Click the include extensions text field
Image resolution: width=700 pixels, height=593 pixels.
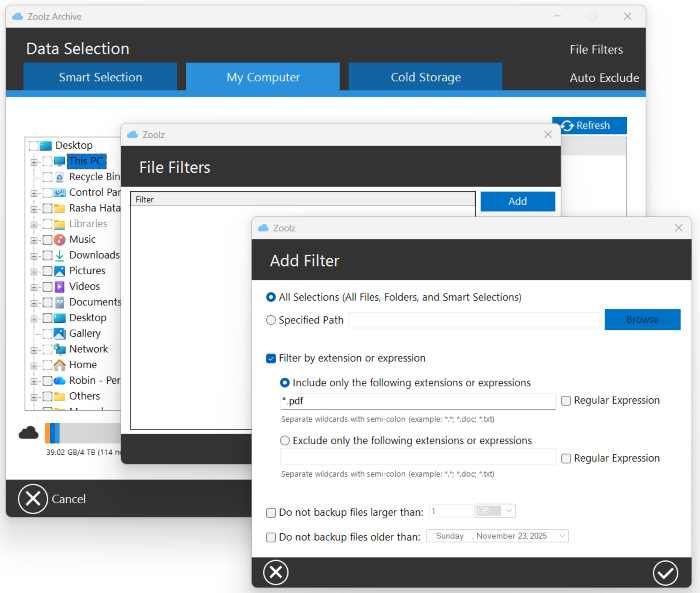coord(417,401)
